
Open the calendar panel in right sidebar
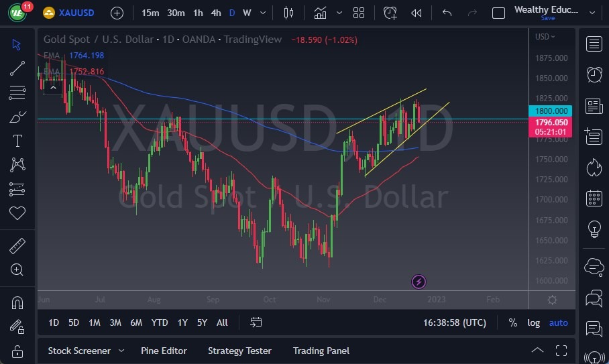click(x=594, y=198)
